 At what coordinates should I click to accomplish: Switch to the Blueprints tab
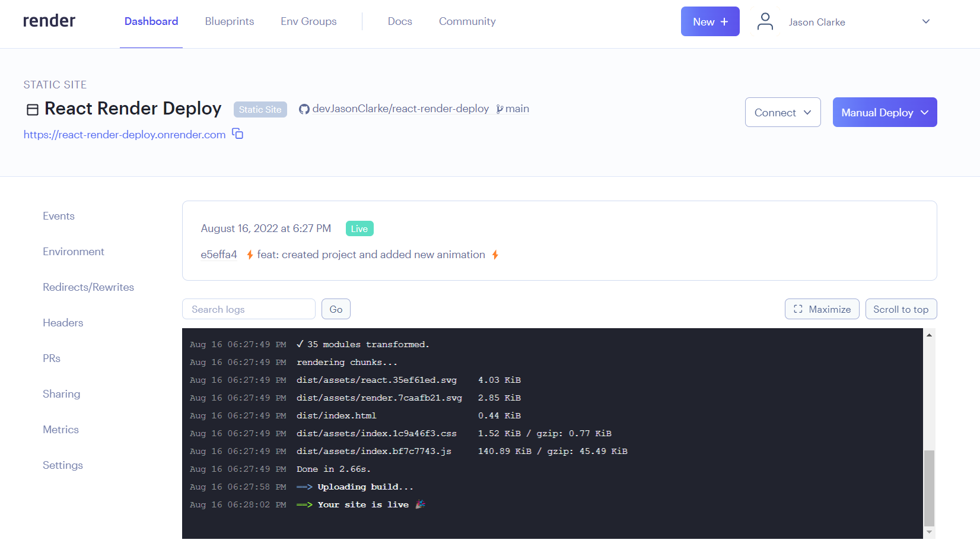pyautogui.click(x=229, y=21)
